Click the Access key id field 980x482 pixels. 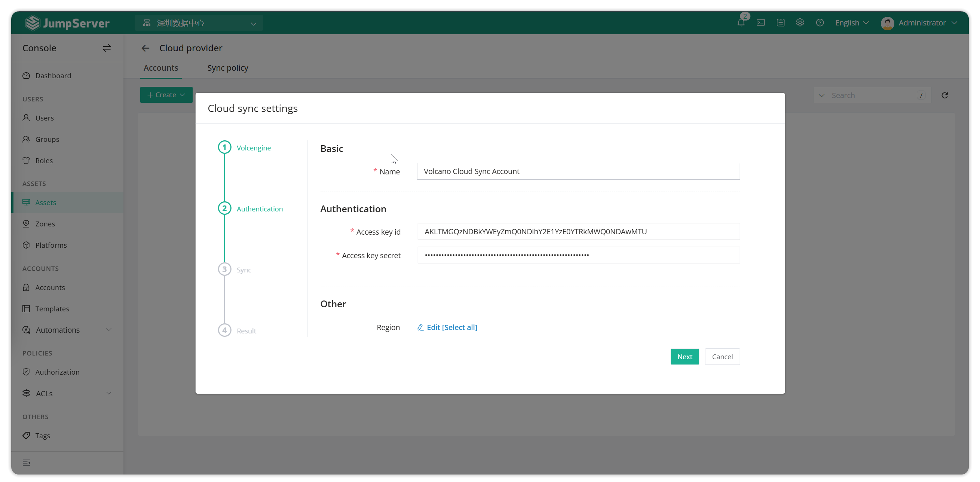578,232
